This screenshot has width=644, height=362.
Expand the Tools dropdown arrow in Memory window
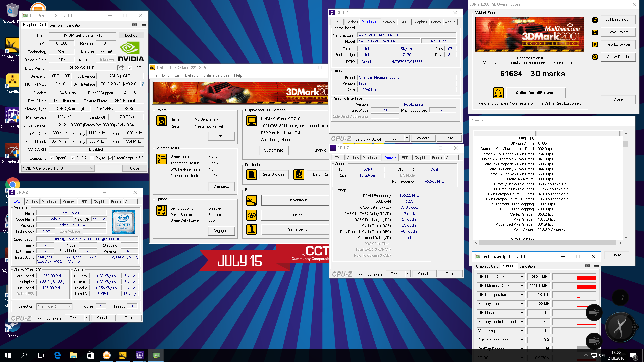click(x=408, y=274)
